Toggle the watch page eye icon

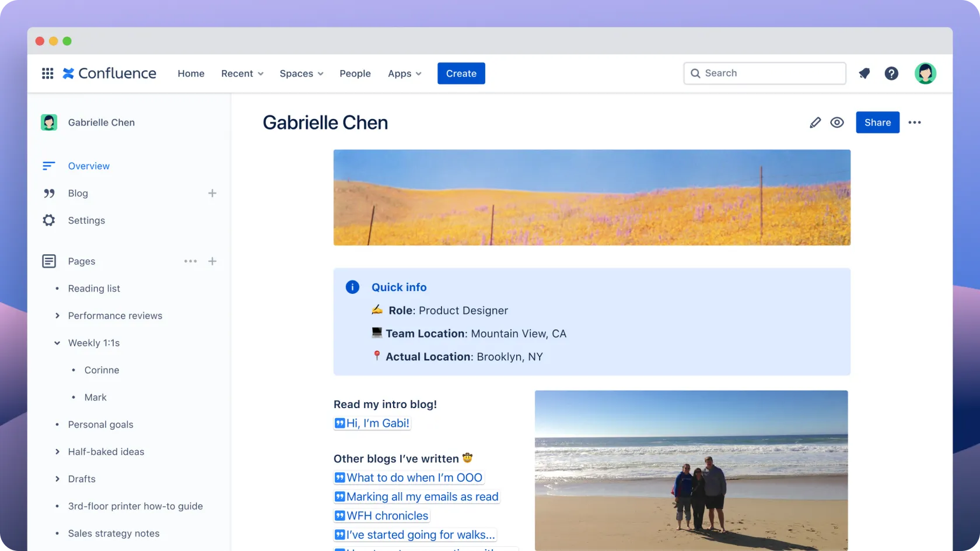coord(837,122)
